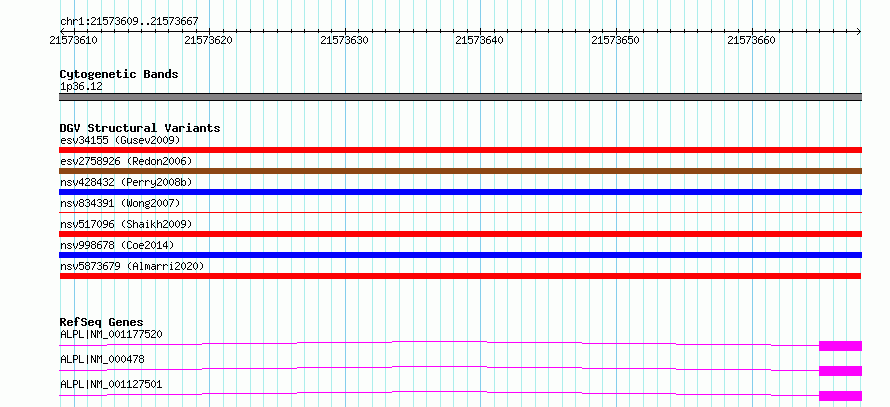Click the red bar for nsv517096
The height and width of the screenshot is (407, 890).
point(460,234)
